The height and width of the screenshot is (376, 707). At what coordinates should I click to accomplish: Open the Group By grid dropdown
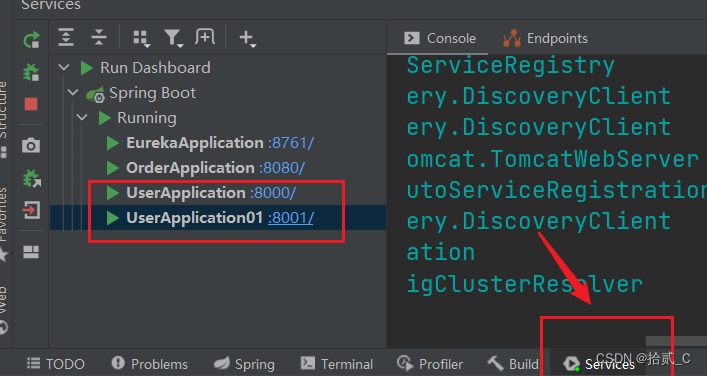tap(142, 39)
